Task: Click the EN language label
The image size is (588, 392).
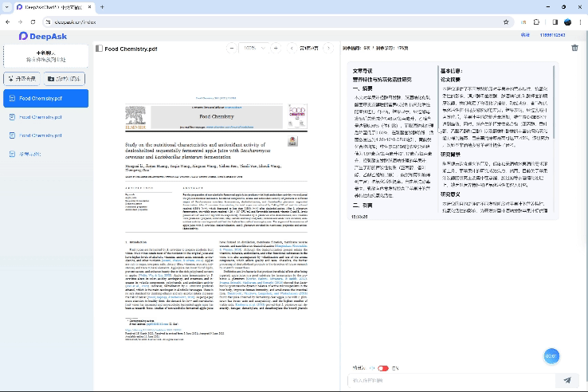Action: tap(395, 368)
